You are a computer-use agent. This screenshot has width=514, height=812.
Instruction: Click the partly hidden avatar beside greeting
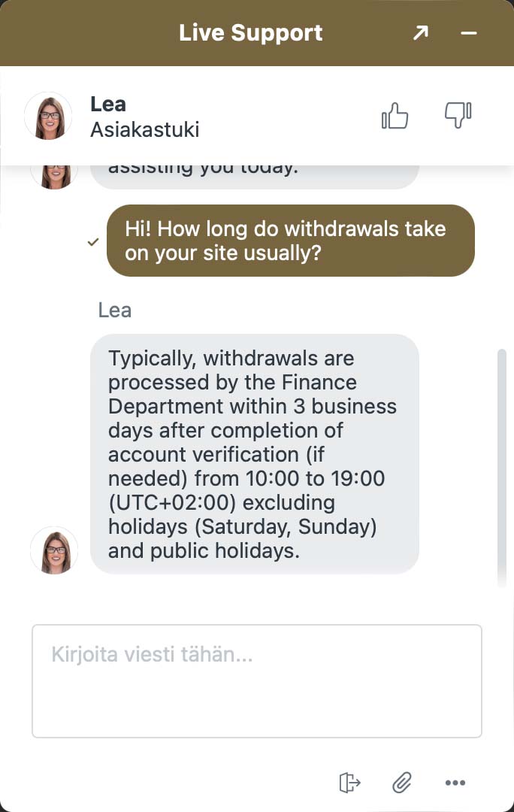click(54, 176)
